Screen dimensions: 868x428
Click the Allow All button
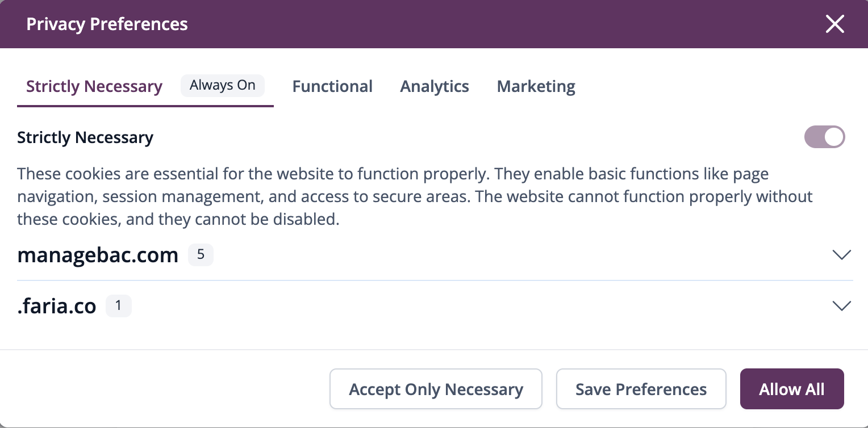[791, 389]
